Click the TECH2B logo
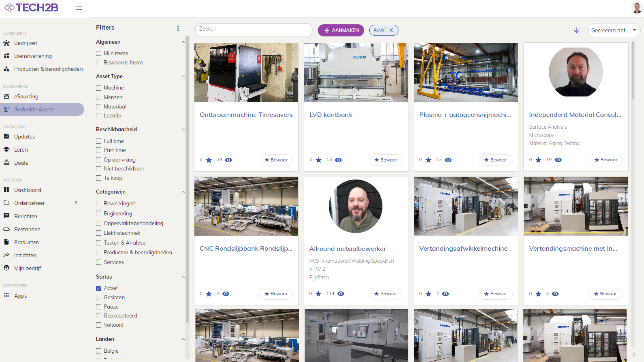Screen dimensions: 644x362 pyautogui.click(x=32, y=7)
